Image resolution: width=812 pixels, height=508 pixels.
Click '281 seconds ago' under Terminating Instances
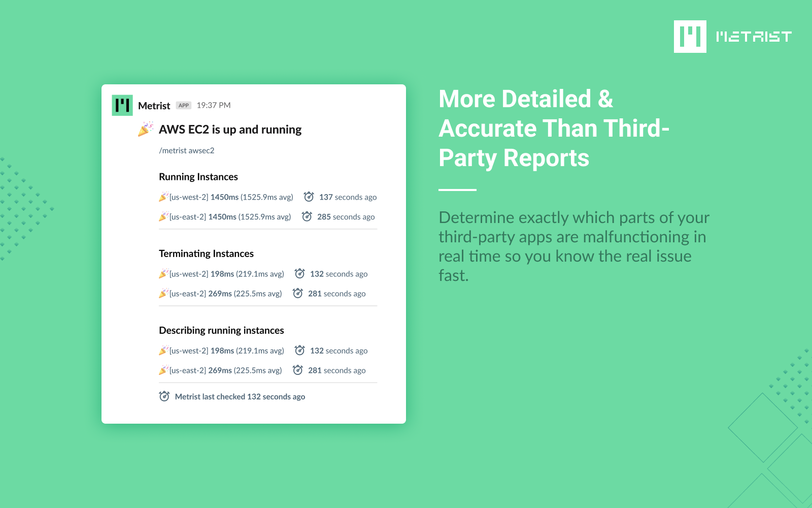(337, 294)
